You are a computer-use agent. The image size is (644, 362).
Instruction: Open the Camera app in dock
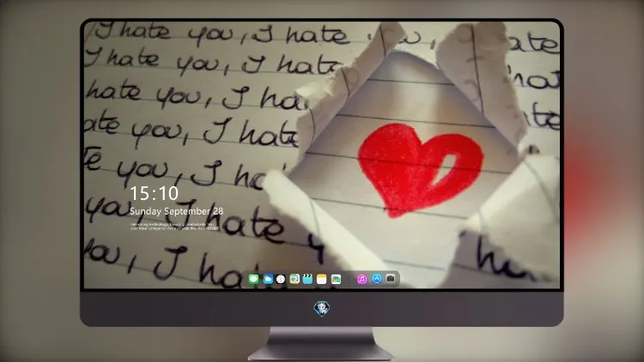391,279
